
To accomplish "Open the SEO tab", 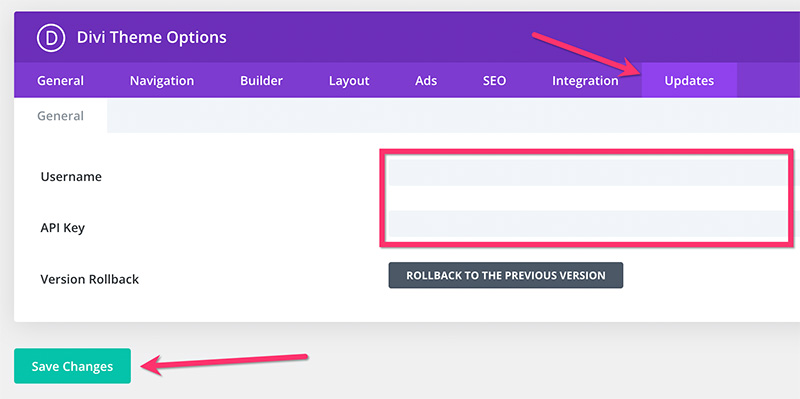I will click(x=494, y=81).
